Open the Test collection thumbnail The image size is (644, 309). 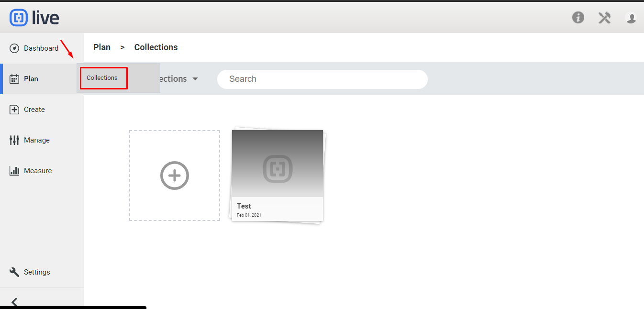point(278,164)
